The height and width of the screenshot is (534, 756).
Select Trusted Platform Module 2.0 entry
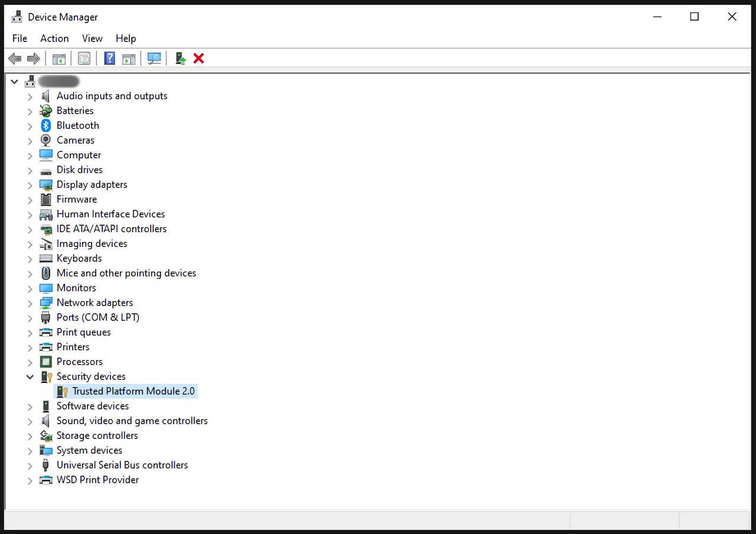[x=133, y=391]
